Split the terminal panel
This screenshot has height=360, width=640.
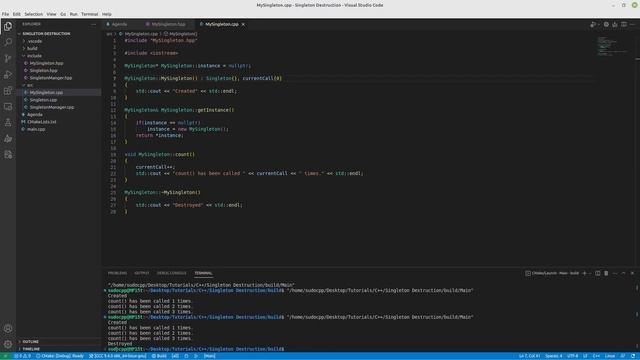pos(598,273)
